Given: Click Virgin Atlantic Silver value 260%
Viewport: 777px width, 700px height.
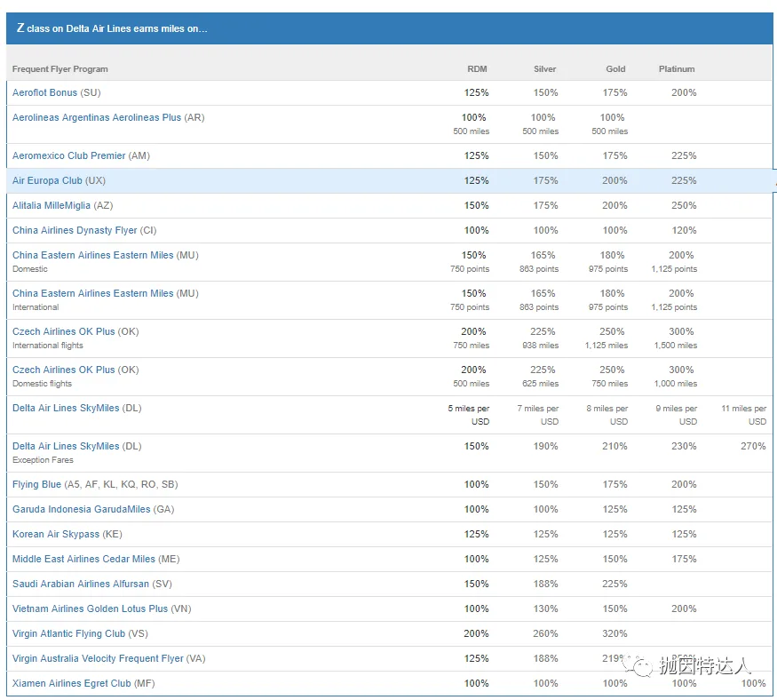Looking at the screenshot, I should pyautogui.click(x=545, y=633).
